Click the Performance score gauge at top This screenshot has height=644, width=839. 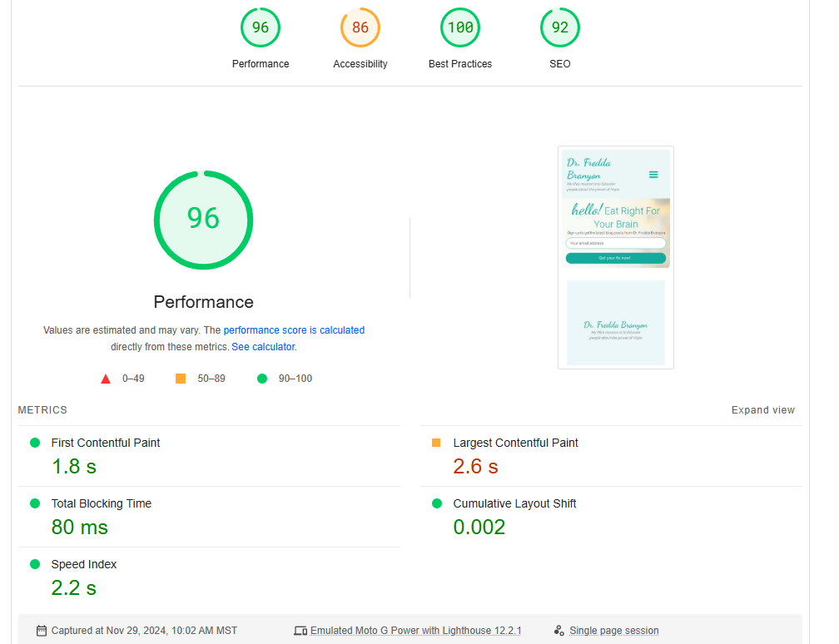261,28
